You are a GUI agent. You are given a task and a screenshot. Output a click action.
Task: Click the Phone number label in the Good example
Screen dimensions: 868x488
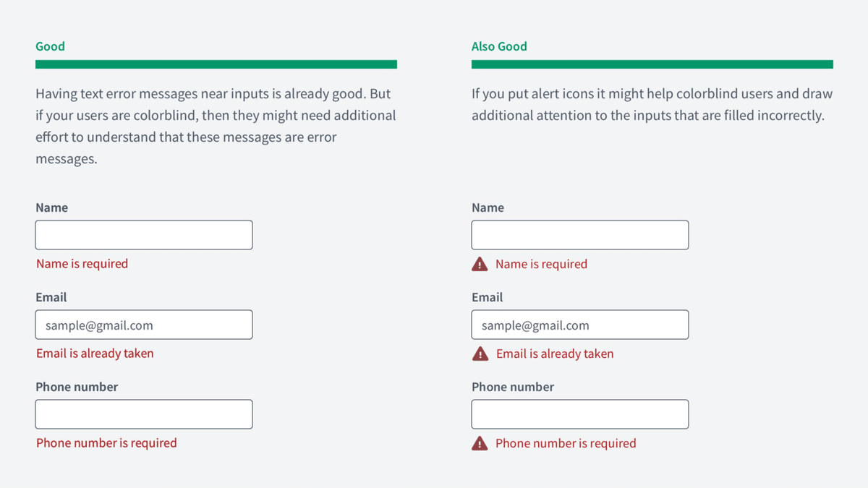pyautogui.click(x=77, y=387)
